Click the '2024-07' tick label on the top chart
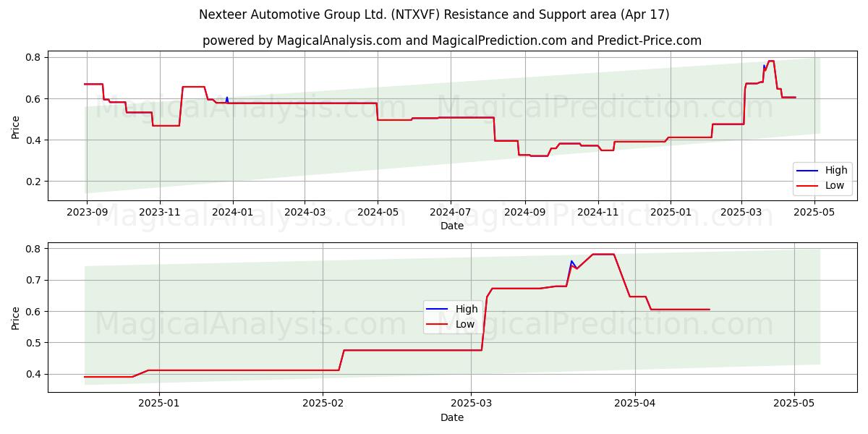 (450, 213)
